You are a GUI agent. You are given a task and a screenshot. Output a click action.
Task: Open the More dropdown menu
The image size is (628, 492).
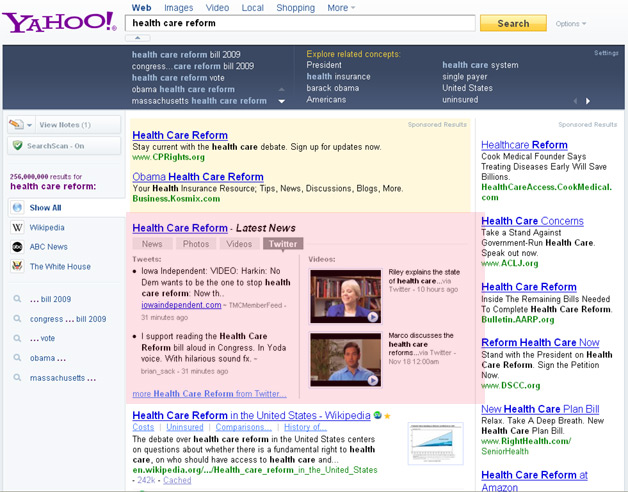(x=343, y=8)
